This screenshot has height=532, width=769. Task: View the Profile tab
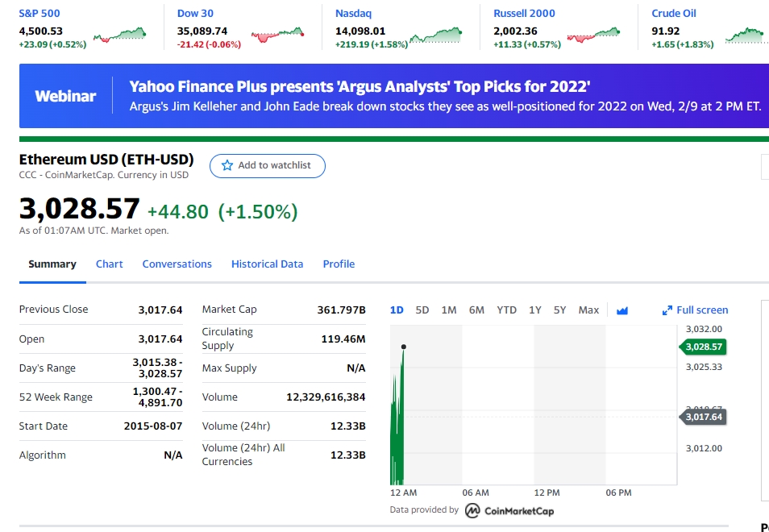pyautogui.click(x=339, y=264)
